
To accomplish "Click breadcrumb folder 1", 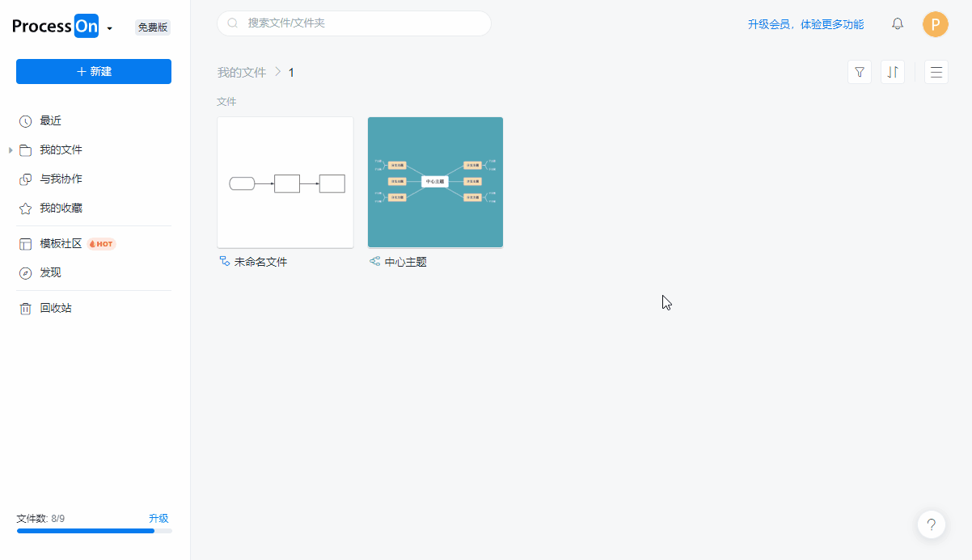I will point(291,73).
